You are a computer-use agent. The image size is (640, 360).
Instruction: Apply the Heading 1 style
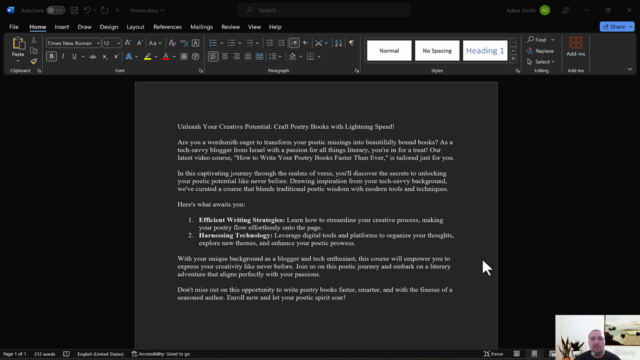[x=485, y=51]
